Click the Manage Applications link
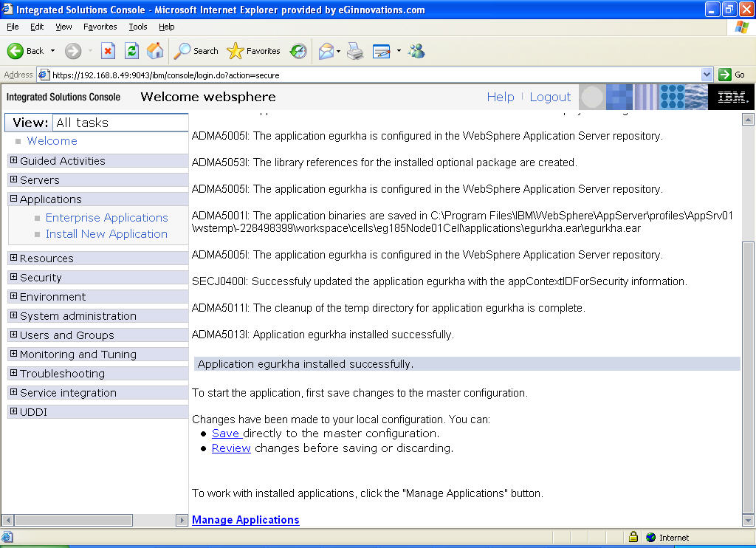Image resolution: width=756 pixels, height=548 pixels. [245, 519]
